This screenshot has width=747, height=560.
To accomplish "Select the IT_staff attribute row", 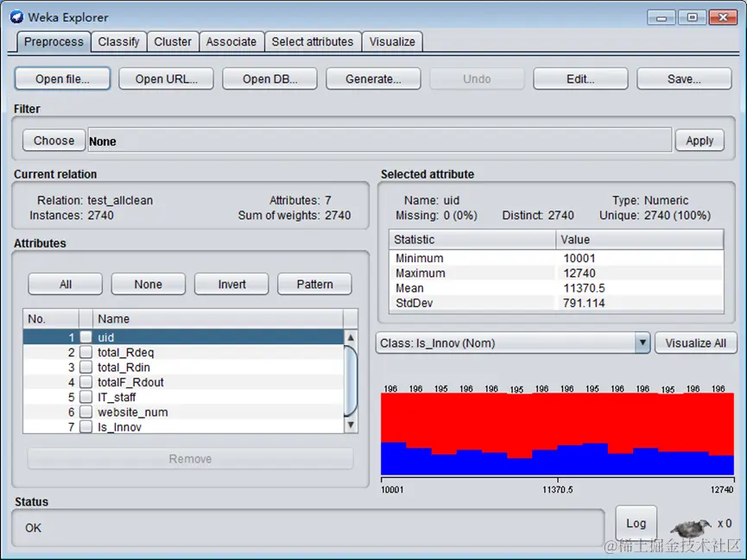I will [x=183, y=397].
